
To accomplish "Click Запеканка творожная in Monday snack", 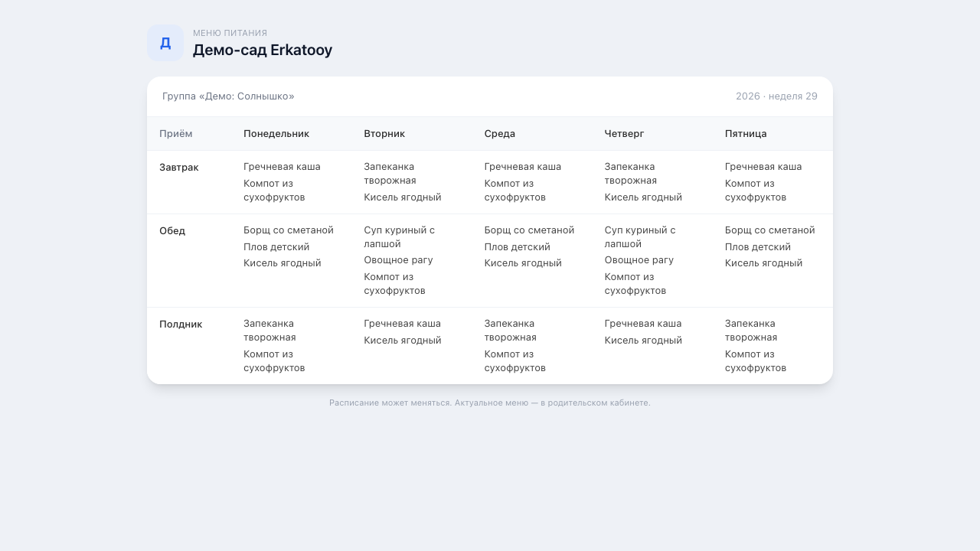I will tap(269, 331).
